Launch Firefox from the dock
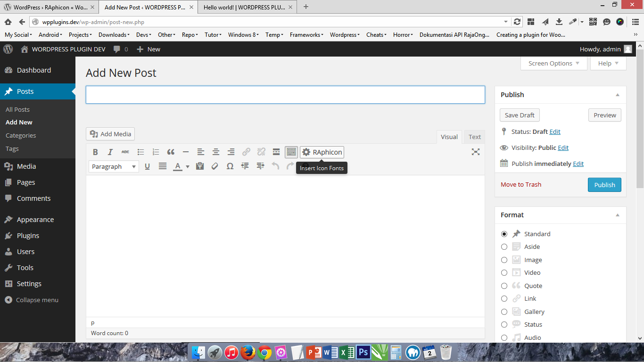644x362 pixels. 248,353
